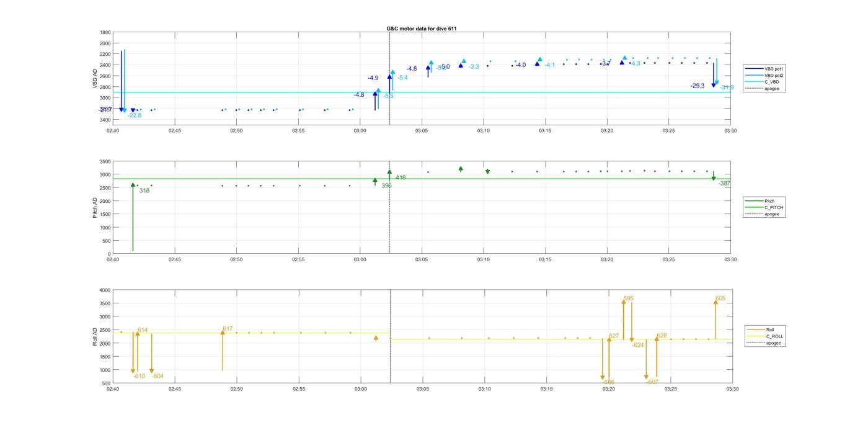868x430 pixels.
Task: Click the '-604' roll data label
Action: pyautogui.click(x=157, y=377)
